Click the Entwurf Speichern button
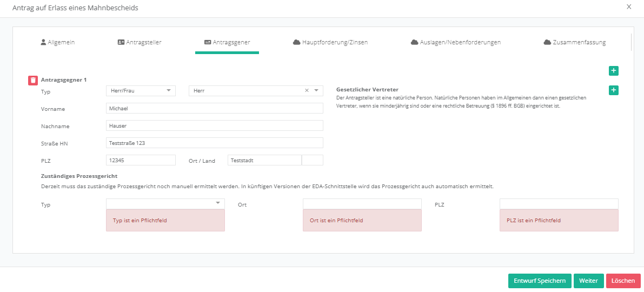 coord(539,281)
